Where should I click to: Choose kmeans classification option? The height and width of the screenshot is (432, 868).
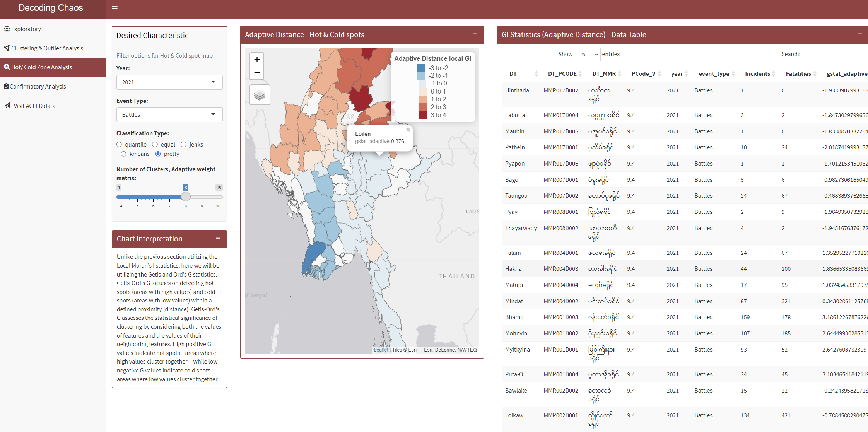(x=124, y=154)
